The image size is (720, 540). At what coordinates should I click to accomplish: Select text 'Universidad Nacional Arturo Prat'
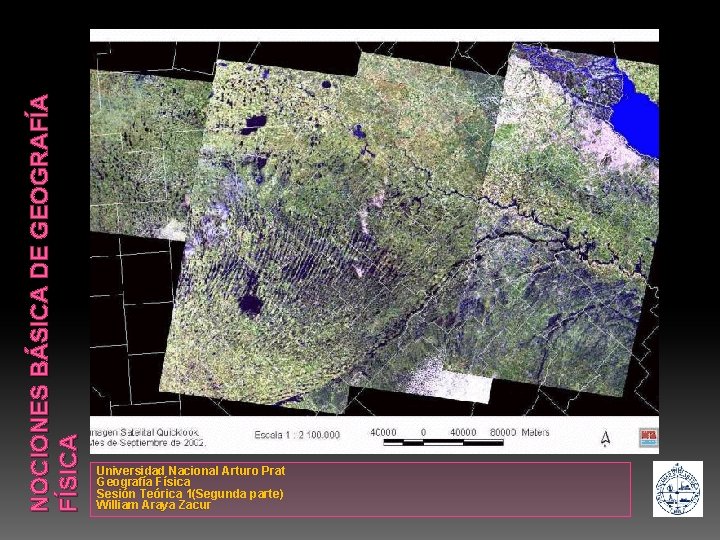[x=191, y=471]
